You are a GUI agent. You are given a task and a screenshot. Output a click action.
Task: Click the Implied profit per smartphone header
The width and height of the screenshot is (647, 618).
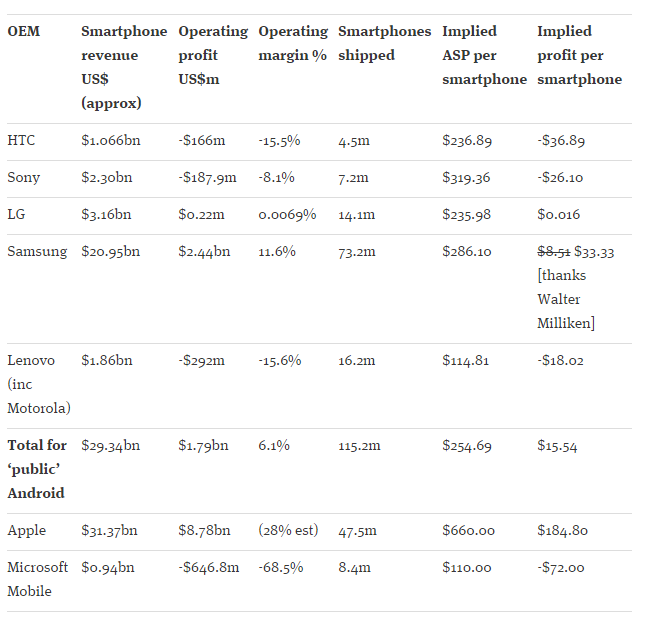point(579,55)
